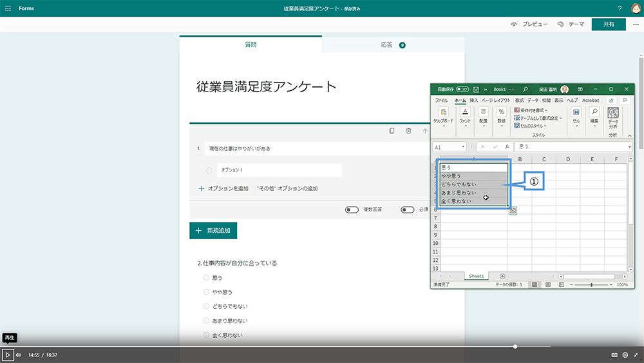This screenshot has height=363, width=644.
Task: Copy question 1 with the duplicate icon
Action: [392, 131]
